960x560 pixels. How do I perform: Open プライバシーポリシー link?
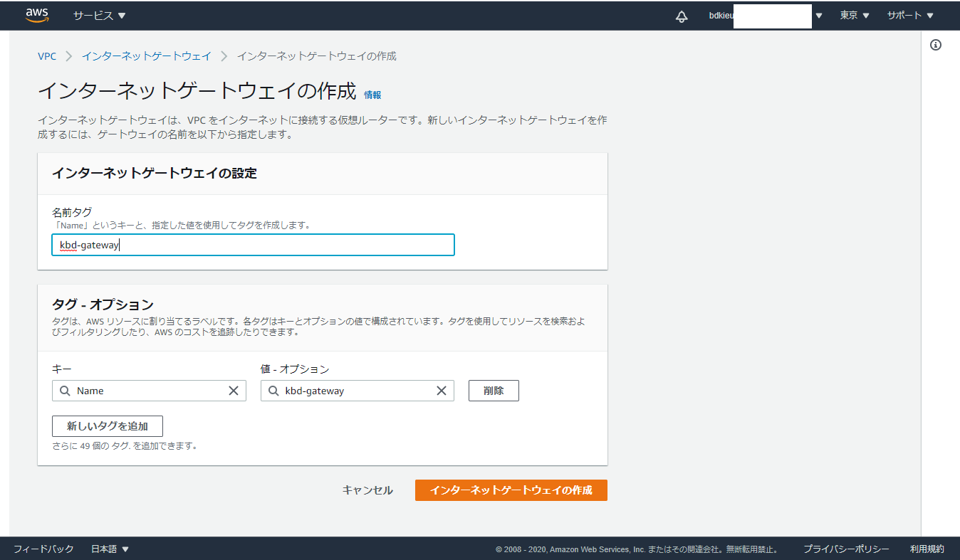846,549
